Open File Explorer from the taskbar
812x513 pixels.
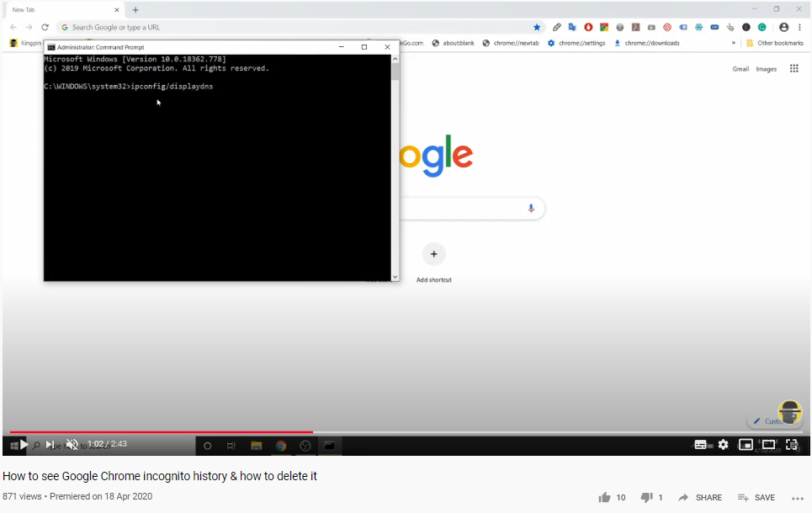[x=256, y=446]
